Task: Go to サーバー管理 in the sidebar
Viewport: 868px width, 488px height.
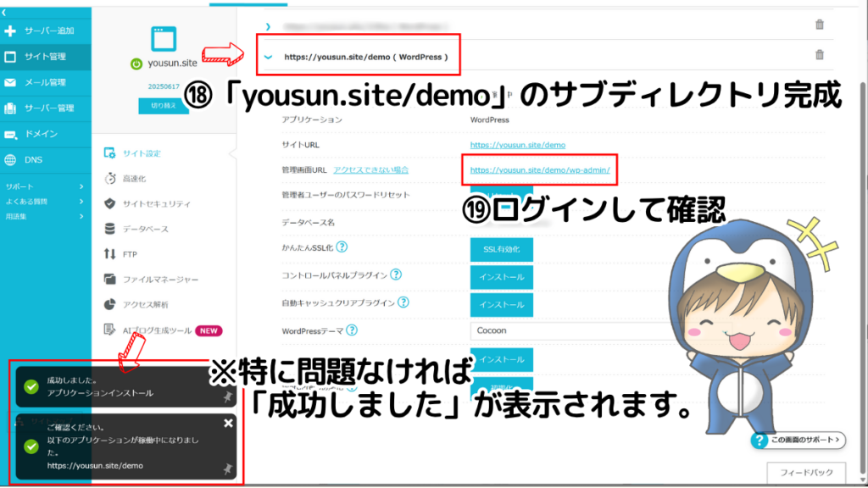Action: (46, 108)
